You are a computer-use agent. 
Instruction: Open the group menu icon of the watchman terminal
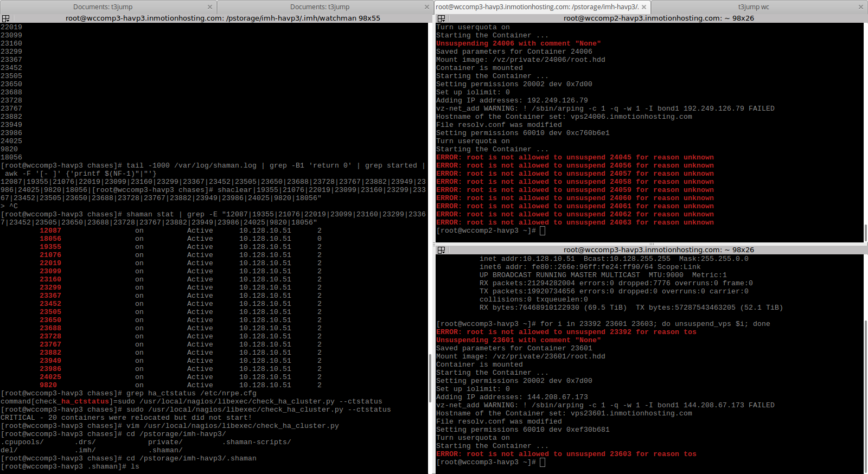[x=5, y=18]
